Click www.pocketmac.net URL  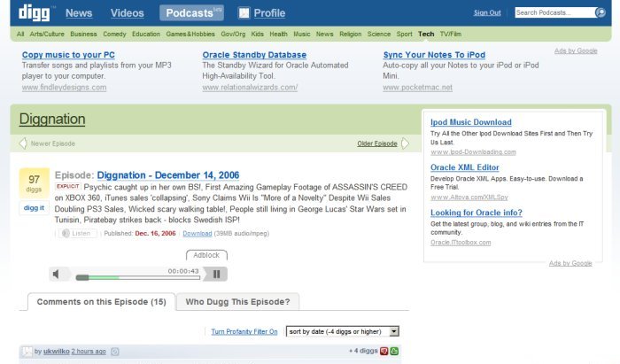(417, 88)
